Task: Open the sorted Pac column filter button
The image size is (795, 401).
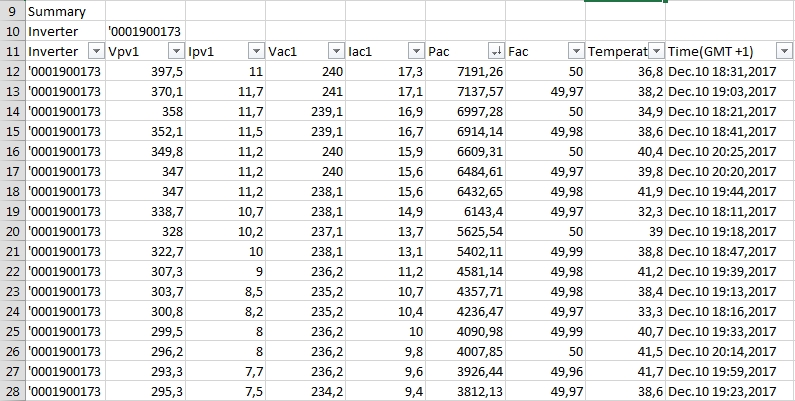Action: click(496, 51)
